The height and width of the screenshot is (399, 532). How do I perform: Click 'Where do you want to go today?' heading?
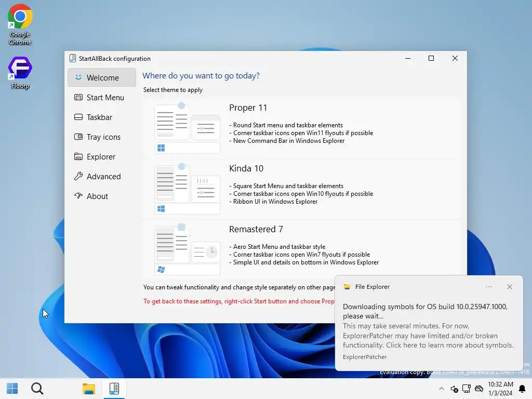click(201, 76)
